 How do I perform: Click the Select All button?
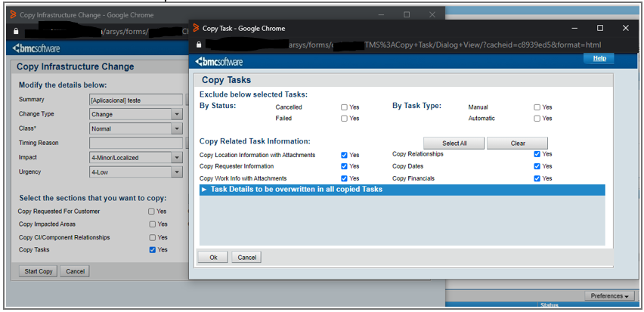pos(454,144)
